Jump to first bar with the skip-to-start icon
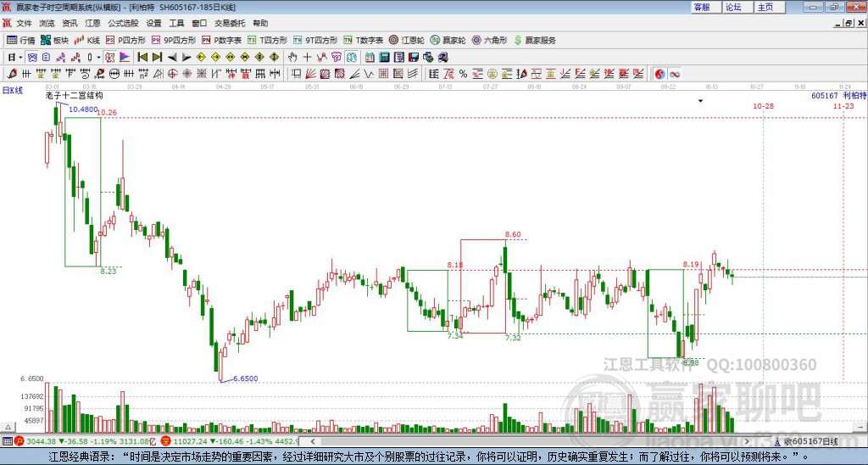Viewport: 868px width, 465px height. 142,57
